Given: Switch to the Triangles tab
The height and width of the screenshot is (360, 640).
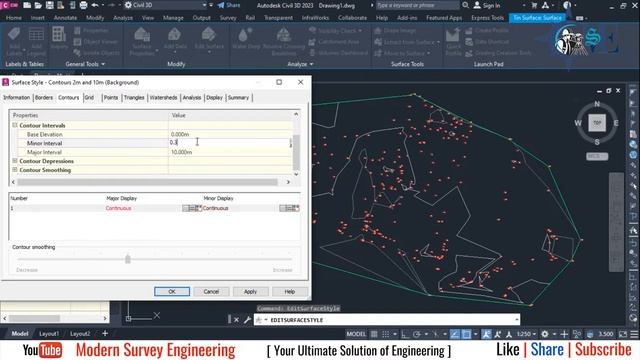Looking at the screenshot, I should (x=134, y=98).
